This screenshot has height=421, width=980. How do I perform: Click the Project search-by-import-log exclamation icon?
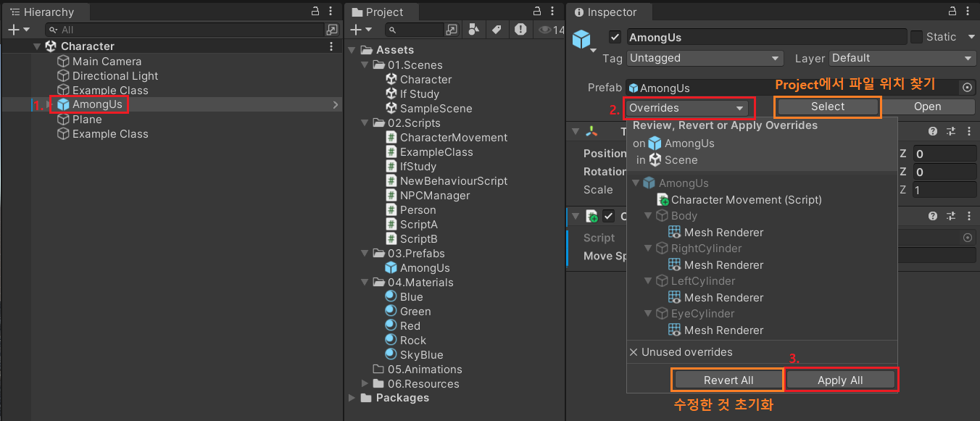tap(520, 30)
